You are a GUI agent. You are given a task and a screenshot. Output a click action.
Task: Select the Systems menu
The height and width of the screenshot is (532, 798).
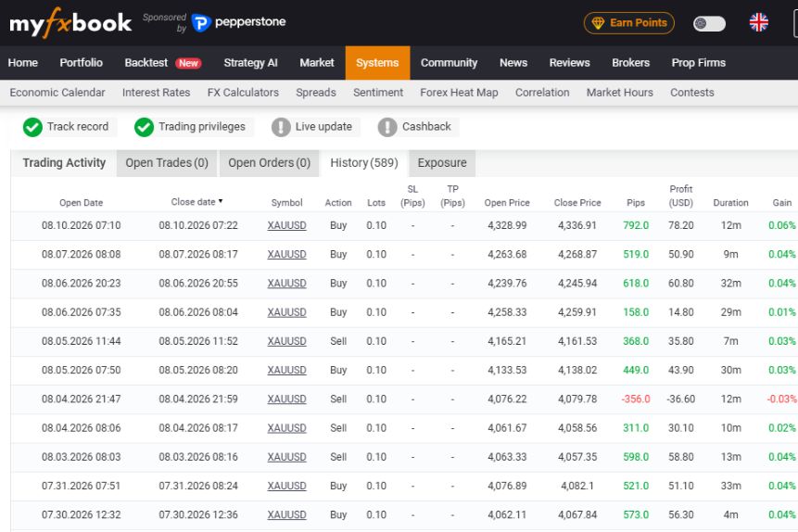[x=377, y=63]
